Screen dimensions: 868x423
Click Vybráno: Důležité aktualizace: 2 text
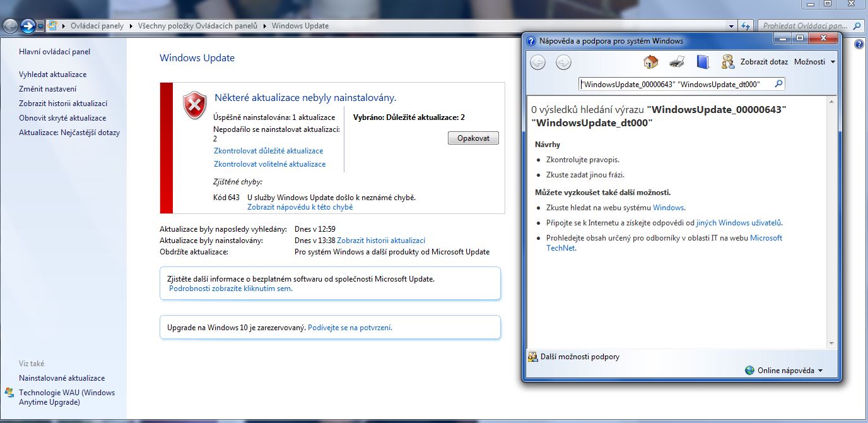tap(409, 117)
